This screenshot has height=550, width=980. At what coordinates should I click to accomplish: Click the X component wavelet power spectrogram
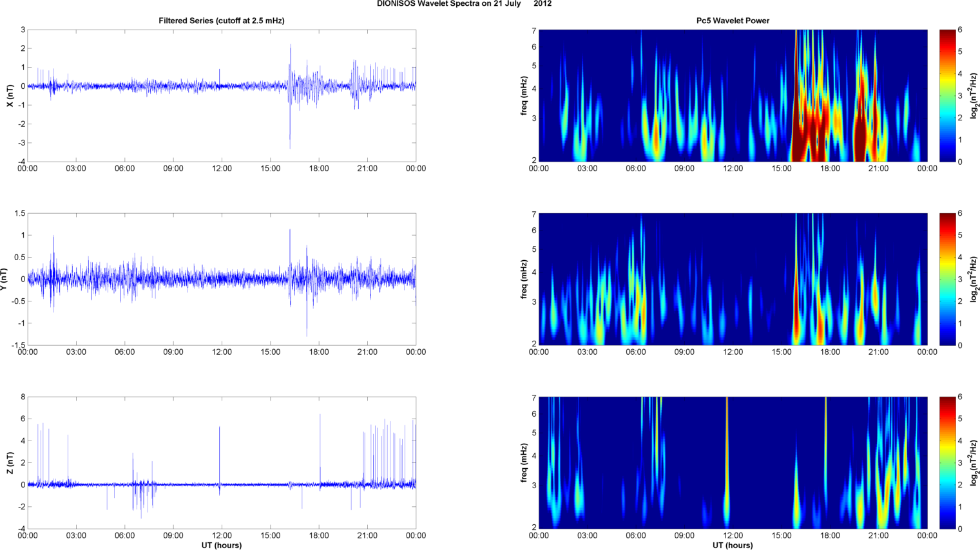coord(733,95)
